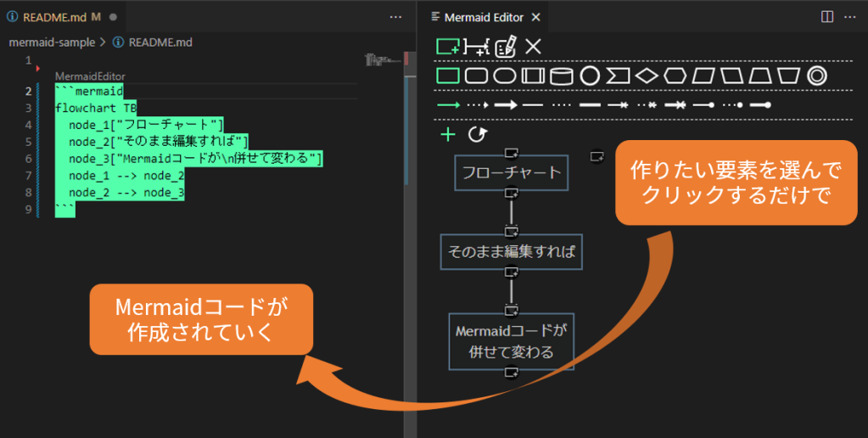Select the add node tool
Screen dimensions: 868x438
pyautogui.click(x=447, y=47)
